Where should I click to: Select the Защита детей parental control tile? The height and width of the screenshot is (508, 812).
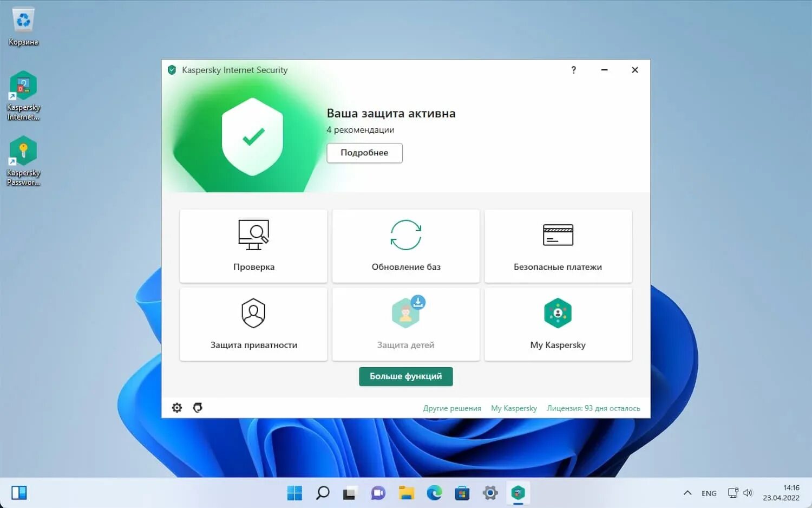tap(405, 324)
